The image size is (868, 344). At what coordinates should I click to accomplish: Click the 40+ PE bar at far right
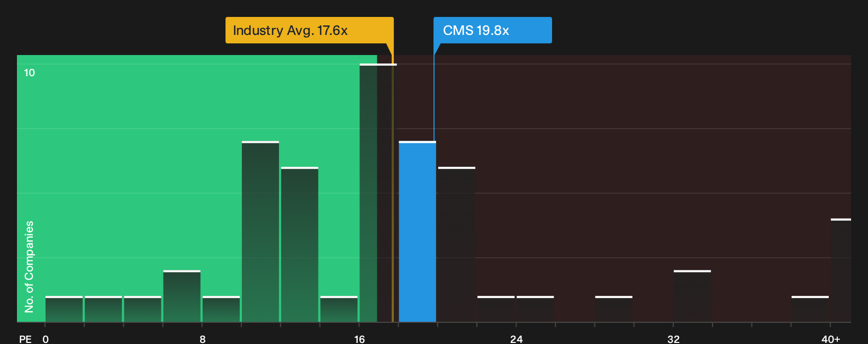click(x=841, y=270)
